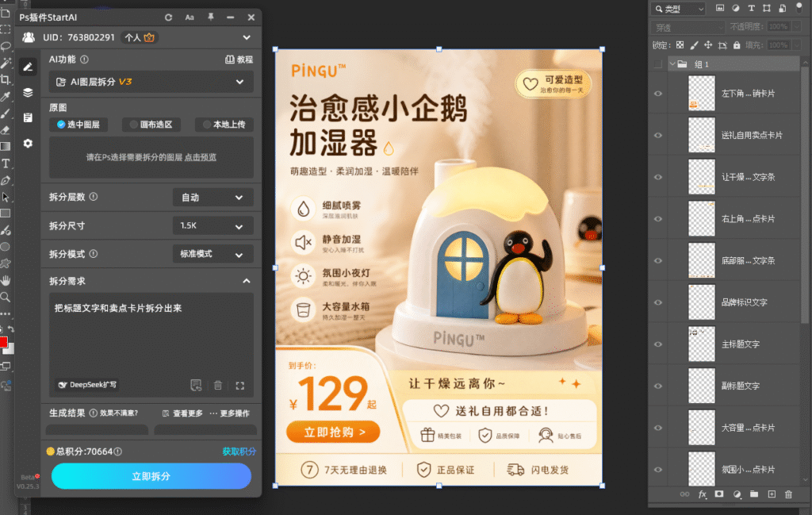This screenshot has height=515, width=812.
Task: Refresh the StartAI plugin panel
Action: point(168,17)
